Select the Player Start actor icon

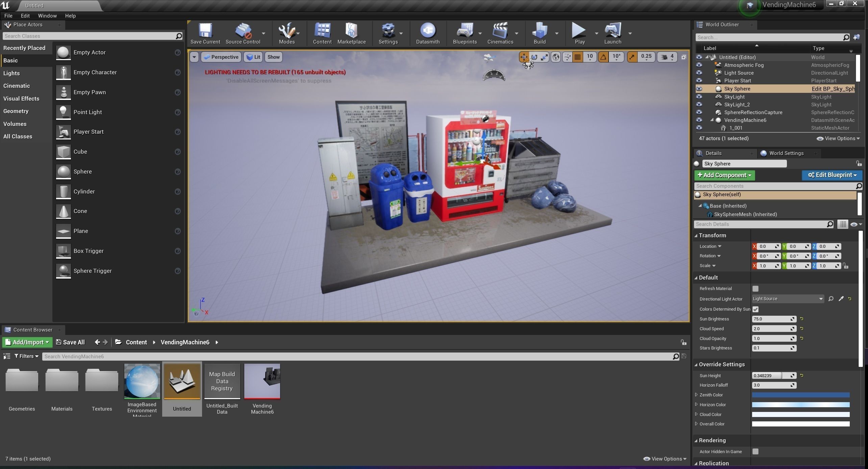(x=63, y=132)
